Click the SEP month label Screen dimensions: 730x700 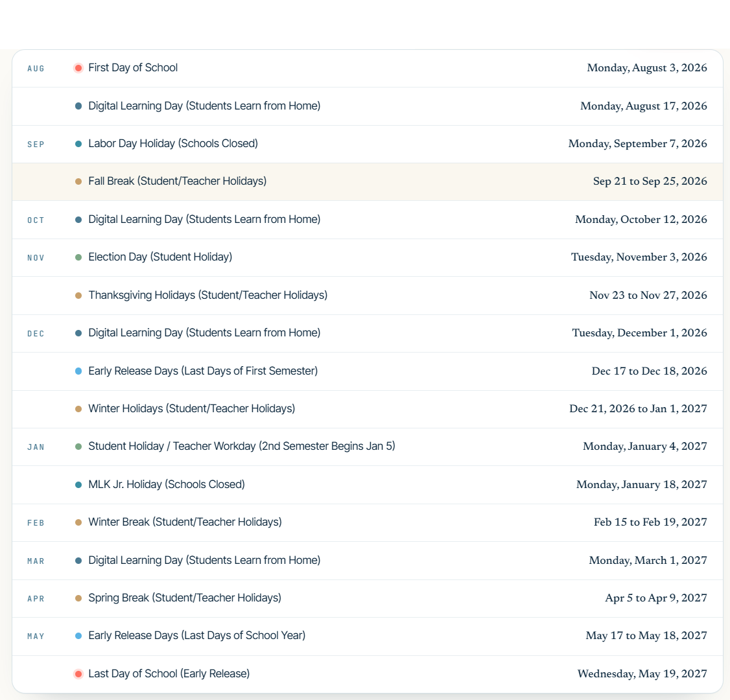pyautogui.click(x=36, y=145)
